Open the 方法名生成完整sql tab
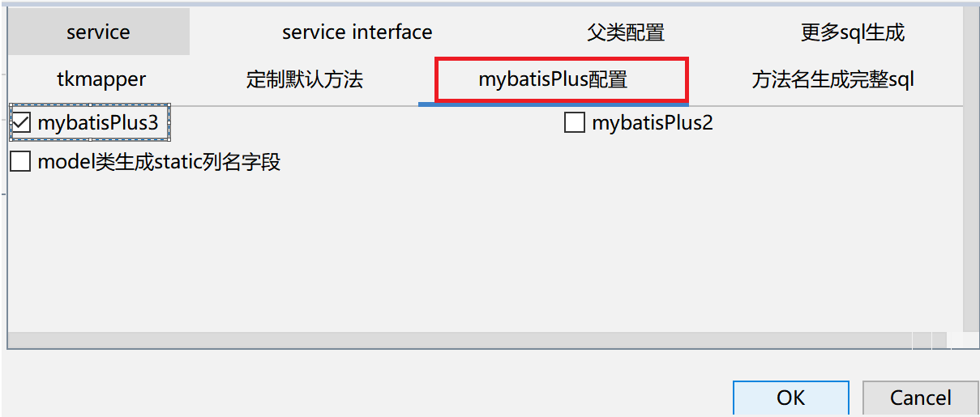The height and width of the screenshot is (417, 980). 832,79
